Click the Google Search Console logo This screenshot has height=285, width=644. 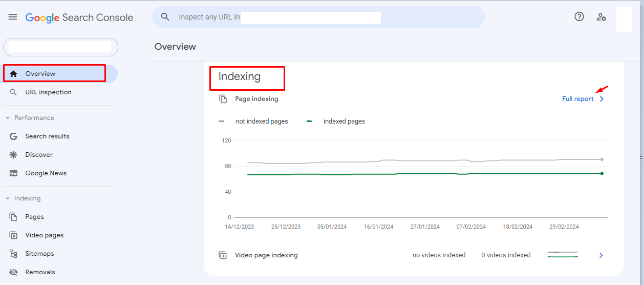[x=79, y=17]
